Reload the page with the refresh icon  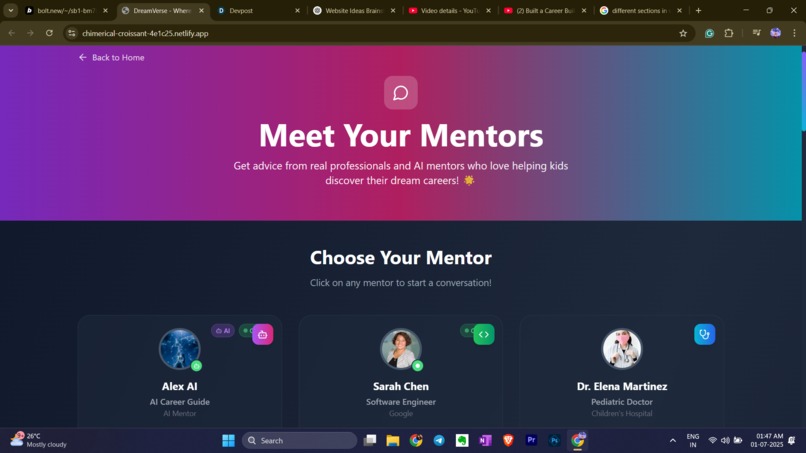click(x=49, y=33)
